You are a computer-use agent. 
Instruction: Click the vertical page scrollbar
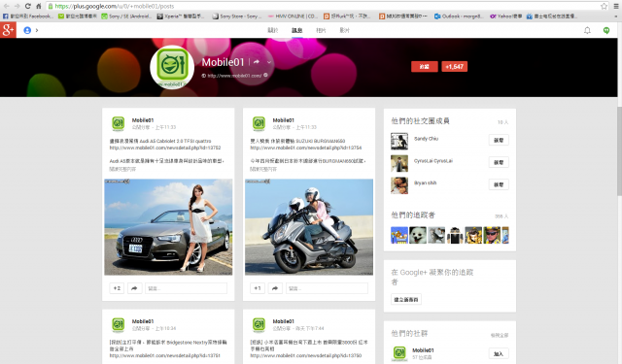click(x=619, y=150)
